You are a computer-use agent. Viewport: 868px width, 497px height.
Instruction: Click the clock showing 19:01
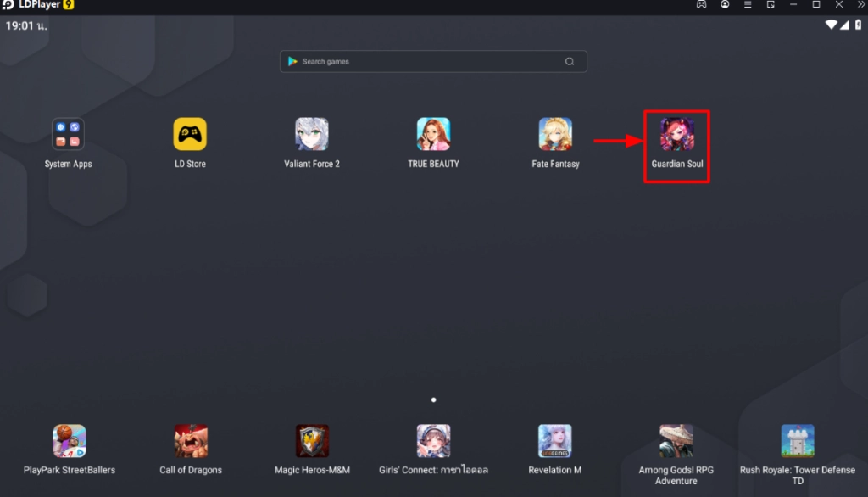(26, 25)
